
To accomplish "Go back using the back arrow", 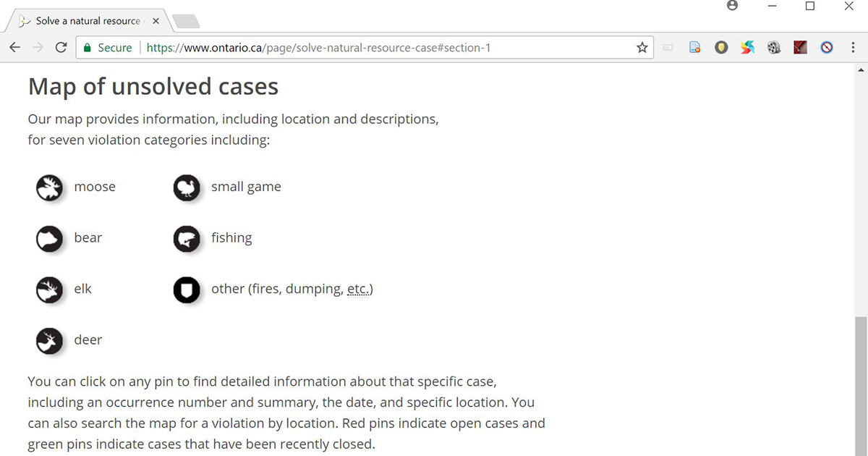I will [14, 46].
